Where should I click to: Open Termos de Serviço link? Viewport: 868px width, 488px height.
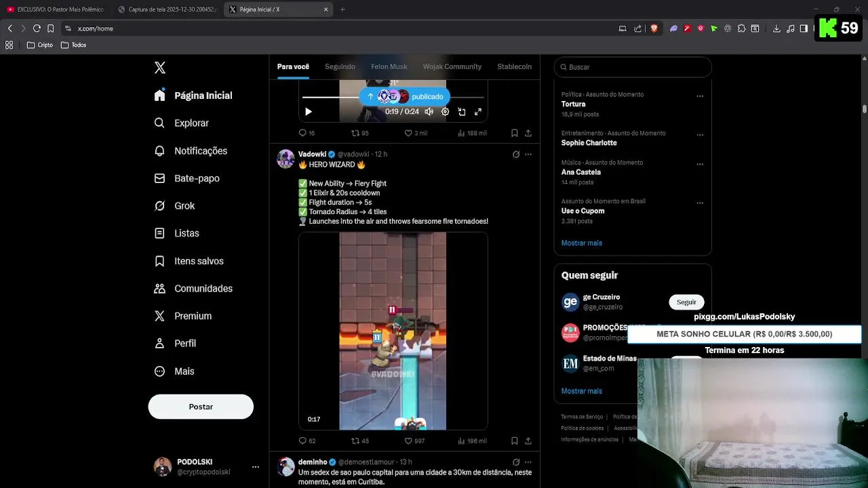pos(582,417)
